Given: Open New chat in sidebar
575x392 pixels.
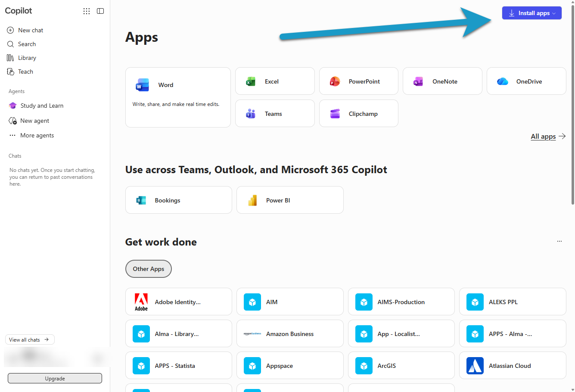Looking at the screenshot, I should coord(31,30).
